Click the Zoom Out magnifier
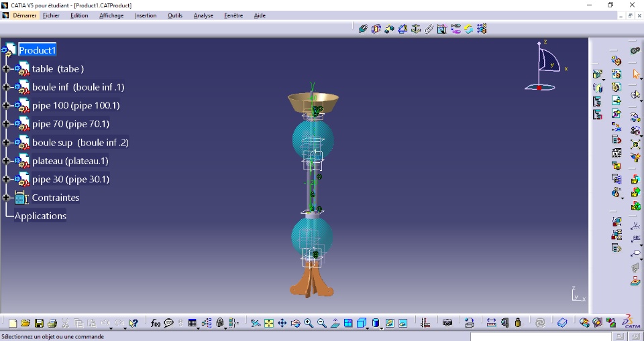Image resolution: width=644 pixels, height=341 pixels. point(321,324)
